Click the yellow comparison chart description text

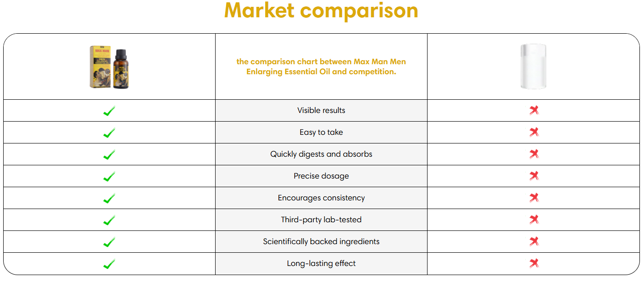tap(321, 66)
